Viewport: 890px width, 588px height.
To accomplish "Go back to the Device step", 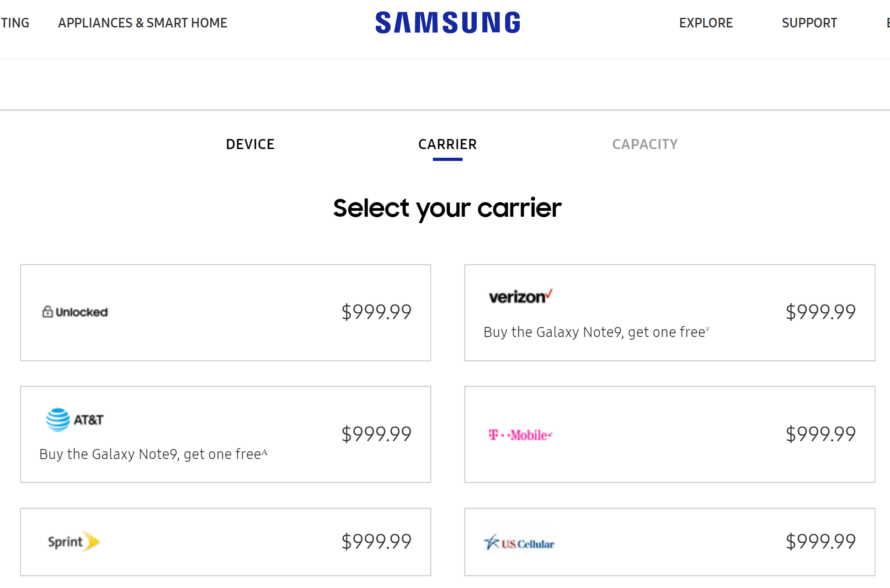I will point(250,144).
